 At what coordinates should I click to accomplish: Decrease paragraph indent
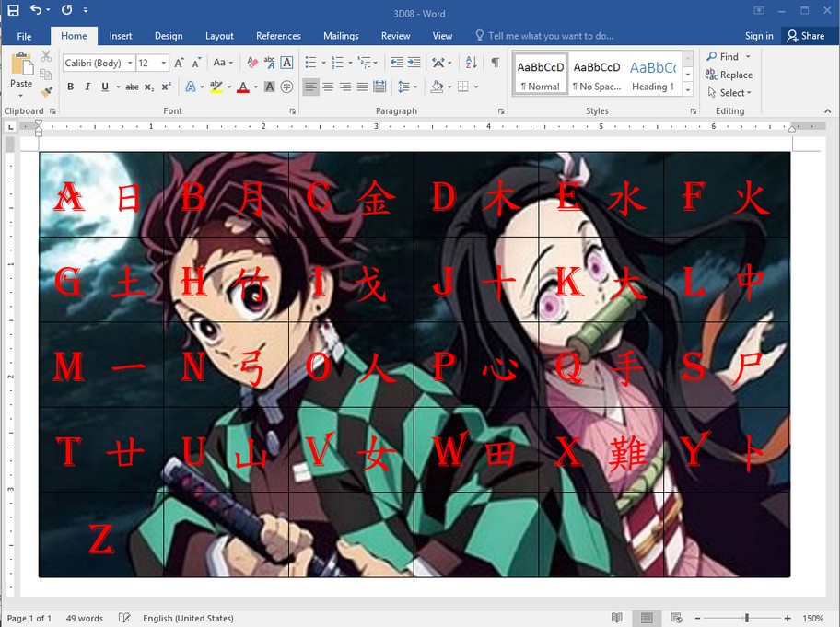tap(396, 63)
